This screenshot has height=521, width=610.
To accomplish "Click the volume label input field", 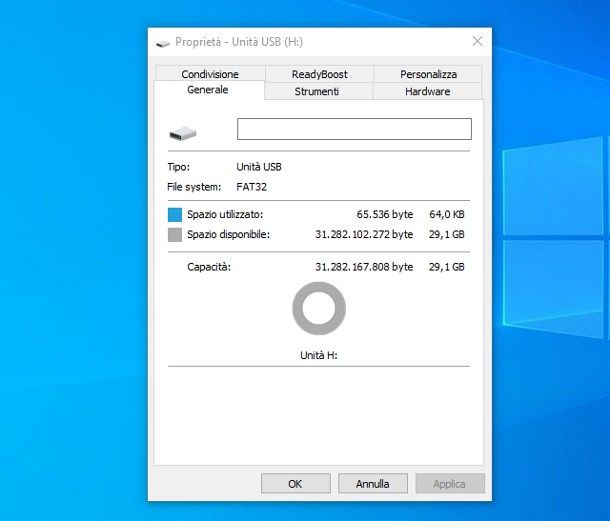I will [354, 129].
